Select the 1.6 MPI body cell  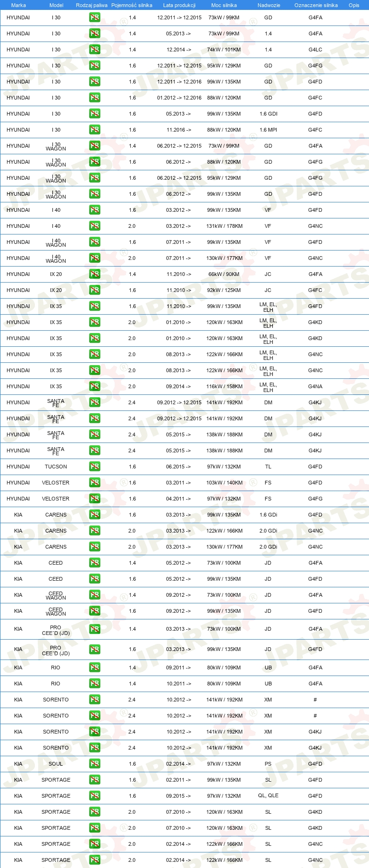[x=268, y=130]
